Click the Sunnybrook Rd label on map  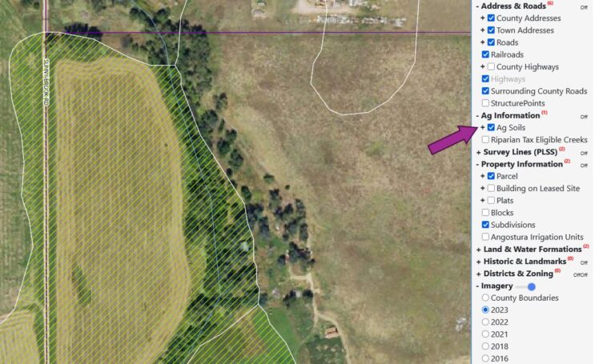click(46, 82)
